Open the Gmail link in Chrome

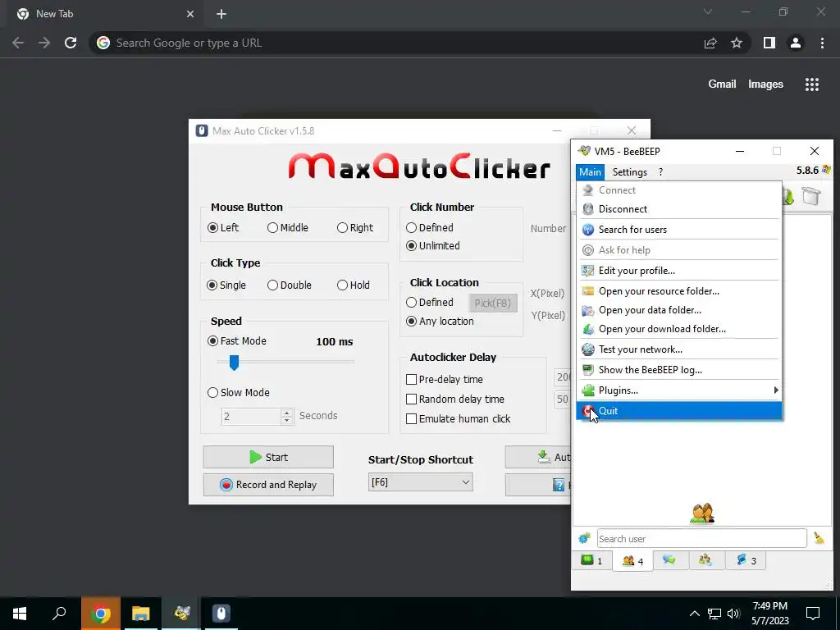coord(722,84)
